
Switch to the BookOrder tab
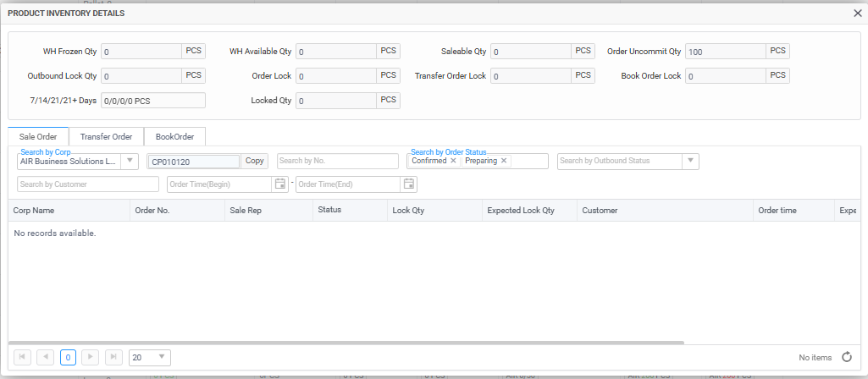(174, 137)
